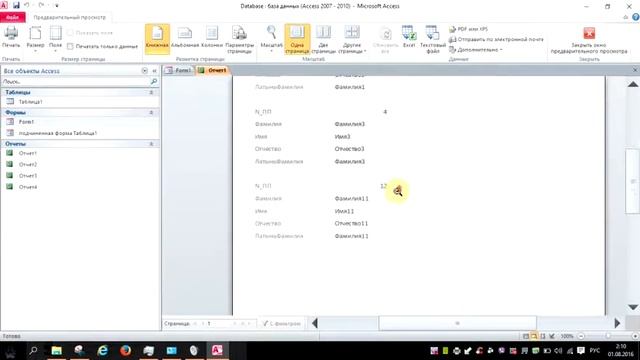Collapse the Отчеты group
This screenshot has height=360, width=640.
click(x=151, y=144)
